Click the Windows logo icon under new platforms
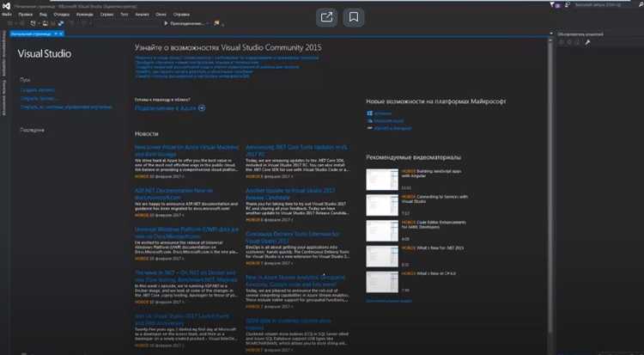This screenshot has width=644, height=355. tap(369, 113)
